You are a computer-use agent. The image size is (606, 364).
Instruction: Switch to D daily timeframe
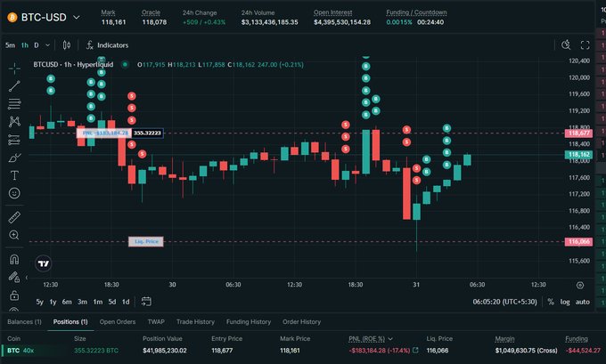(37, 45)
